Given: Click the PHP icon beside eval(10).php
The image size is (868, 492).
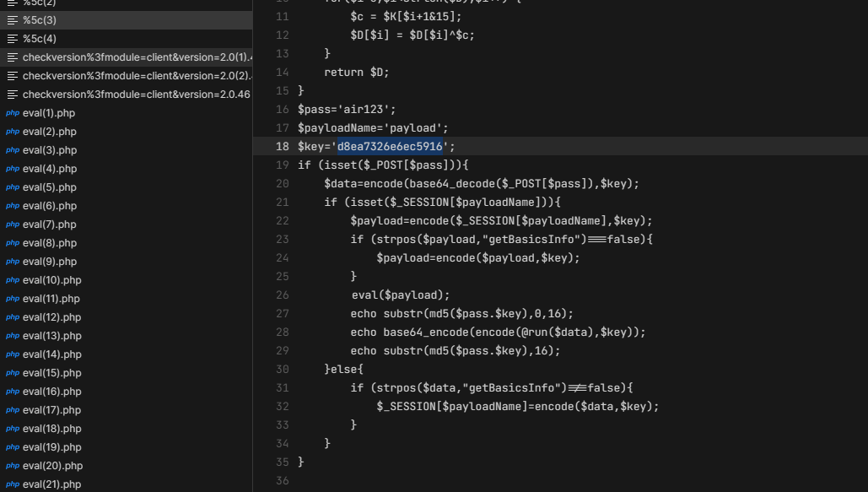Looking at the screenshot, I should point(12,280).
